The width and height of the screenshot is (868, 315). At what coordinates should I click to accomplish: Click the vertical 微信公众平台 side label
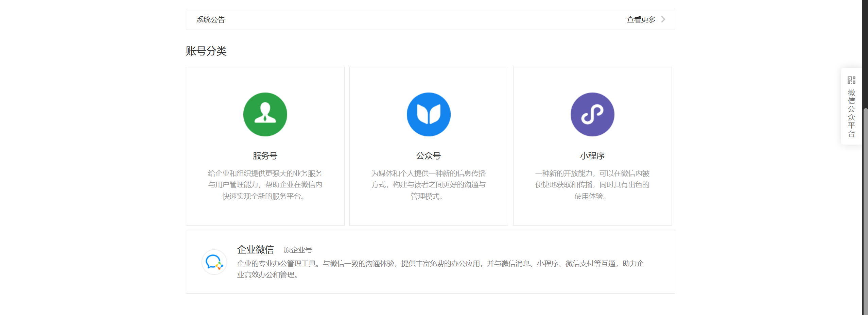(x=851, y=113)
